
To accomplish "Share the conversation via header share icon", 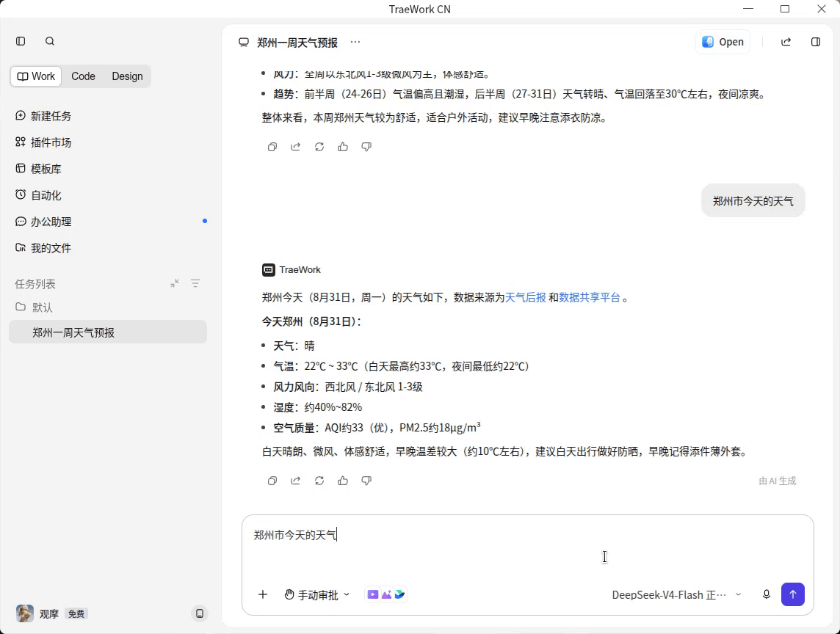I will tap(786, 42).
